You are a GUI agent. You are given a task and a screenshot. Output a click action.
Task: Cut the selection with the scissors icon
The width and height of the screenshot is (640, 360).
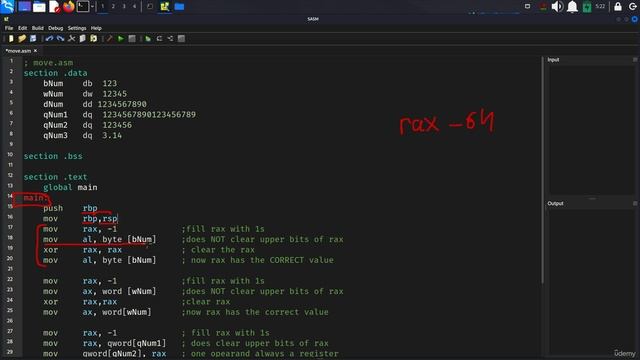click(71, 38)
